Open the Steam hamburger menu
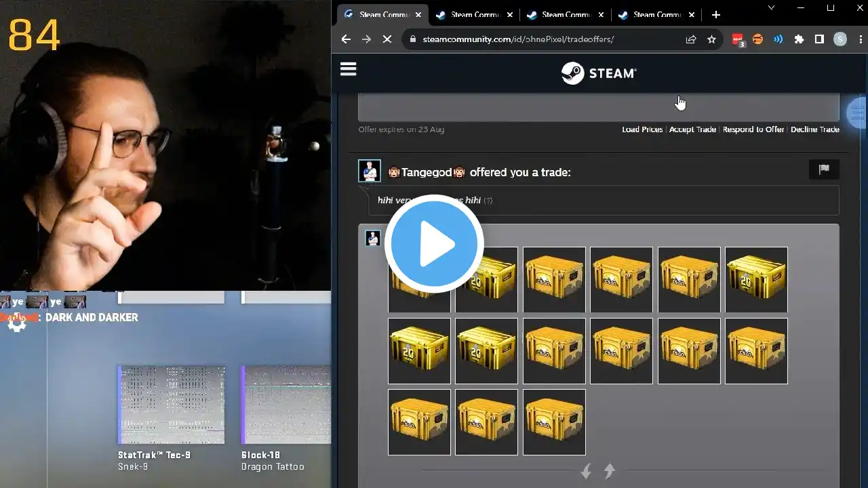Screen dimensions: 868x488 click(348, 69)
